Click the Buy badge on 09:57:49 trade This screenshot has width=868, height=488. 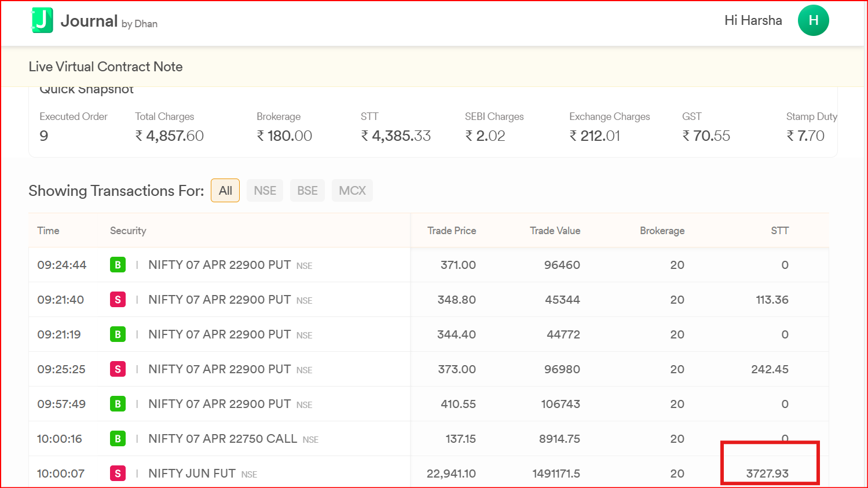(118, 404)
